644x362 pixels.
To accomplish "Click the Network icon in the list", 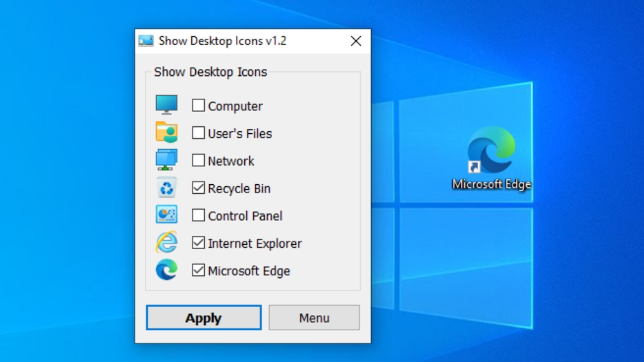I will (x=166, y=160).
